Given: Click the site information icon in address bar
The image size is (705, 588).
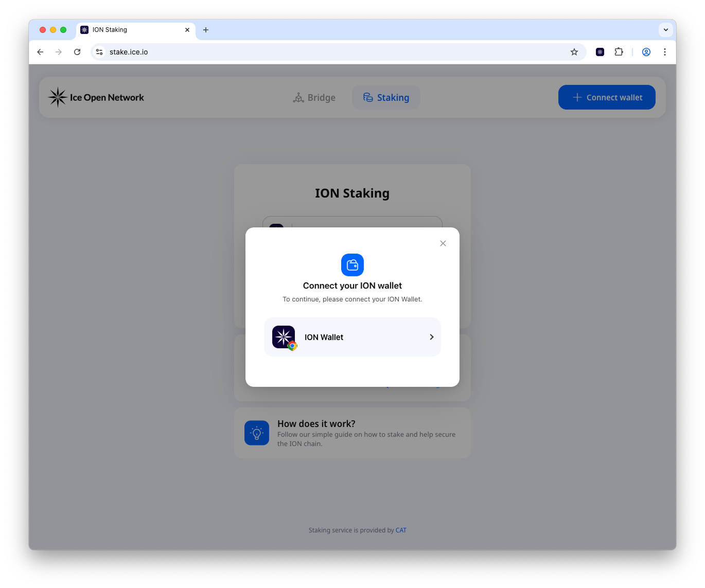Looking at the screenshot, I should (99, 52).
